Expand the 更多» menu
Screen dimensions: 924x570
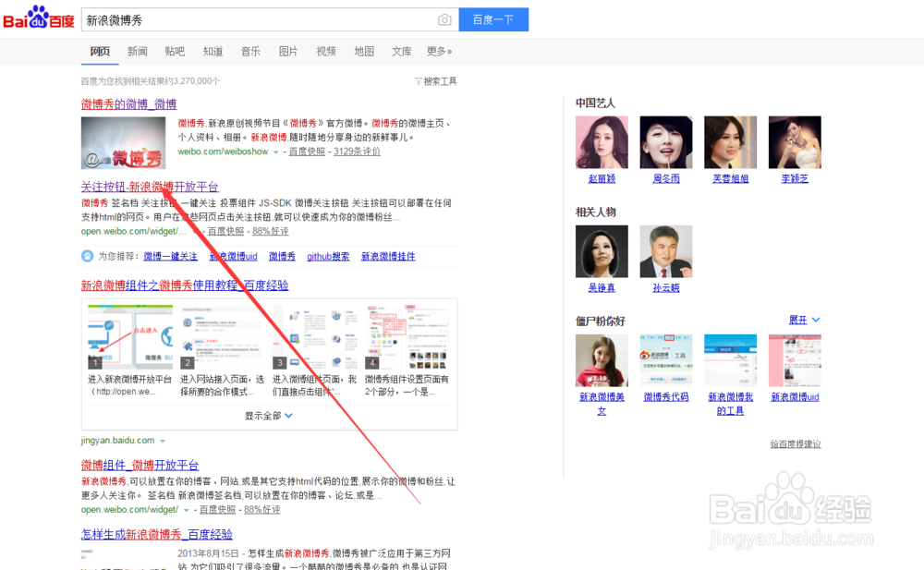[440, 52]
